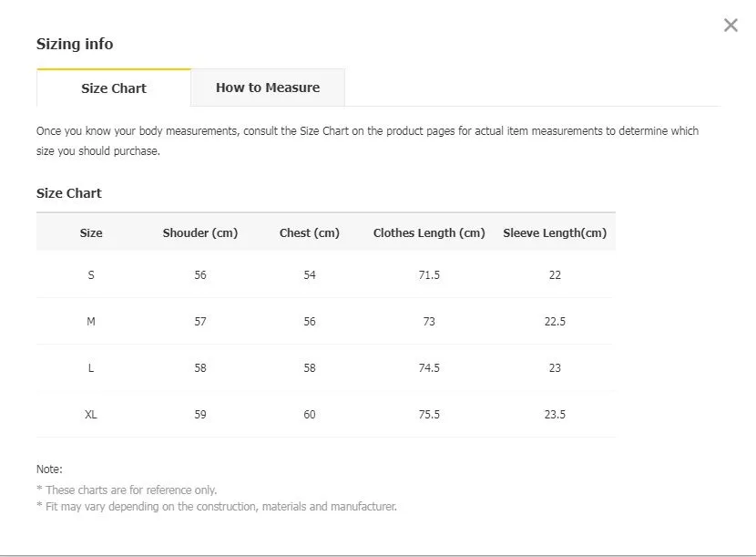This screenshot has height=557, width=756.
Task: Click the Clothes Length (cm) header
Action: 429,232
